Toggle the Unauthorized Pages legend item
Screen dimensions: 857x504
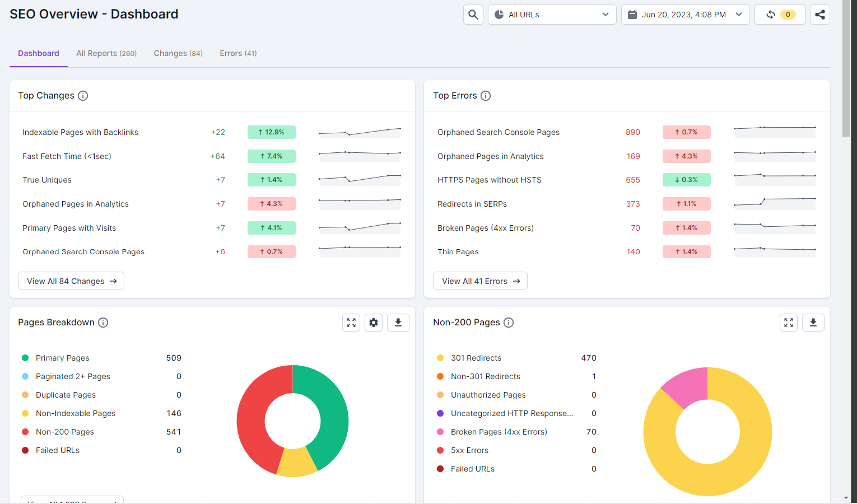tap(481, 395)
